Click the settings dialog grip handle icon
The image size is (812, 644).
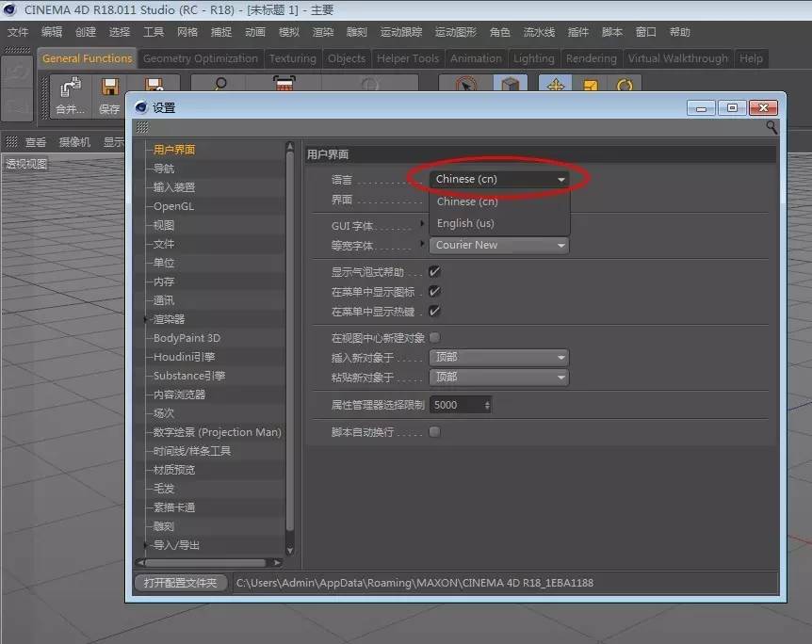tap(142, 127)
